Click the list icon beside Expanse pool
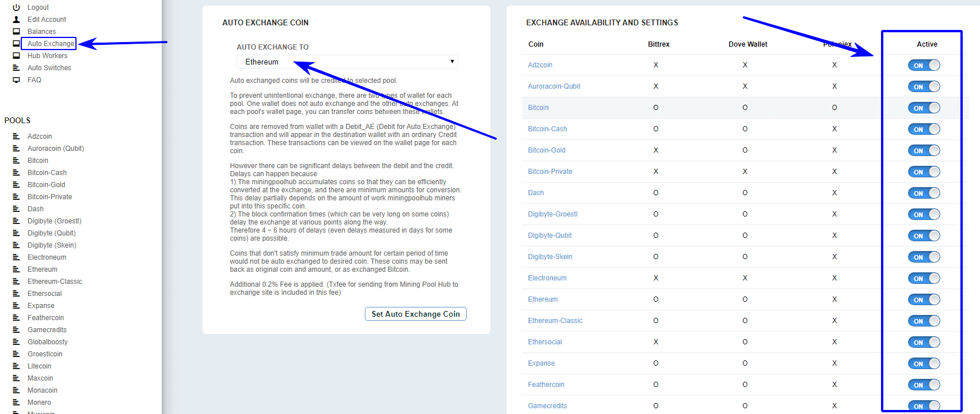The width and height of the screenshot is (980, 414). [16, 306]
